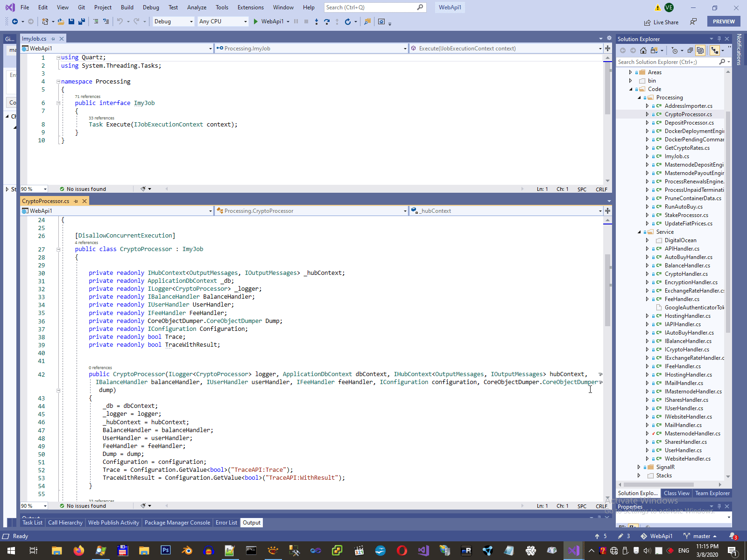Expand the SignalR folder in Solution Explorer
This screenshot has height=560, width=747.
tap(639, 467)
